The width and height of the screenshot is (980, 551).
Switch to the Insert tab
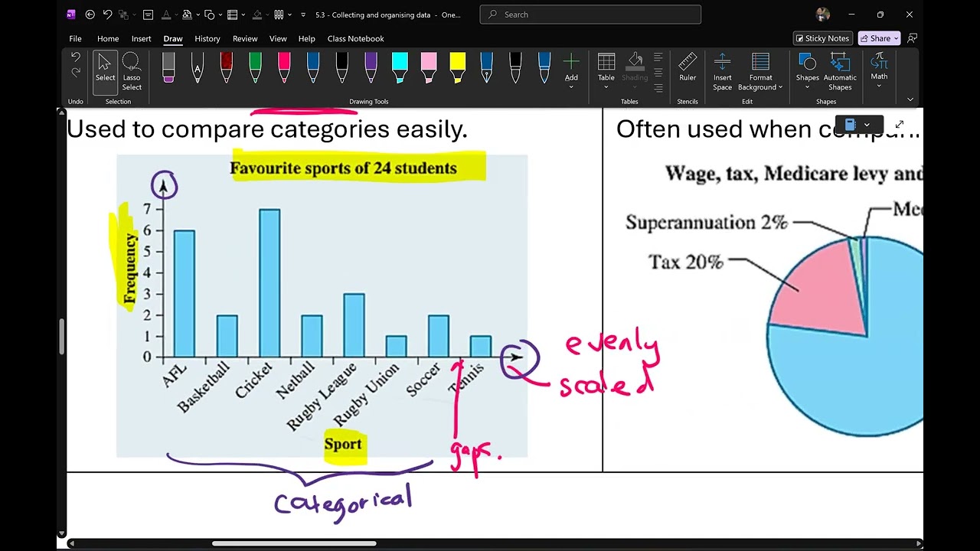tap(141, 38)
